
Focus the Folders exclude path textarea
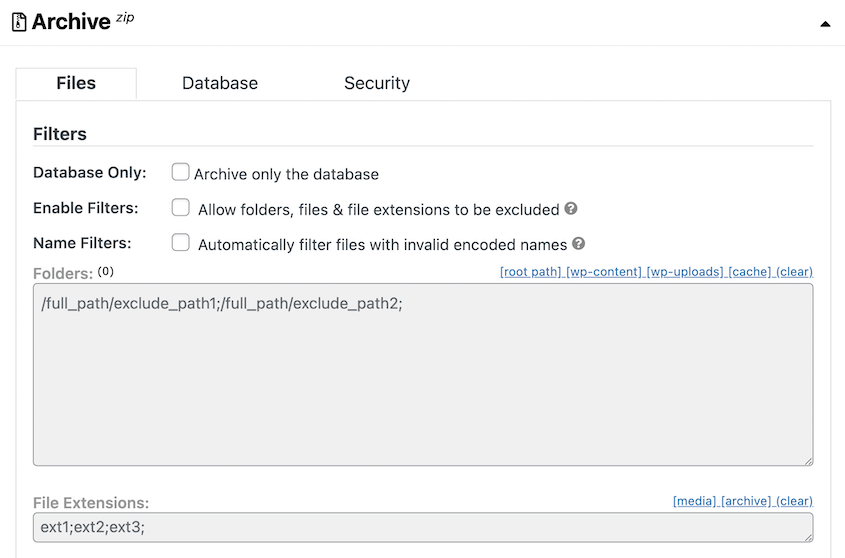(x=423, y=375)
